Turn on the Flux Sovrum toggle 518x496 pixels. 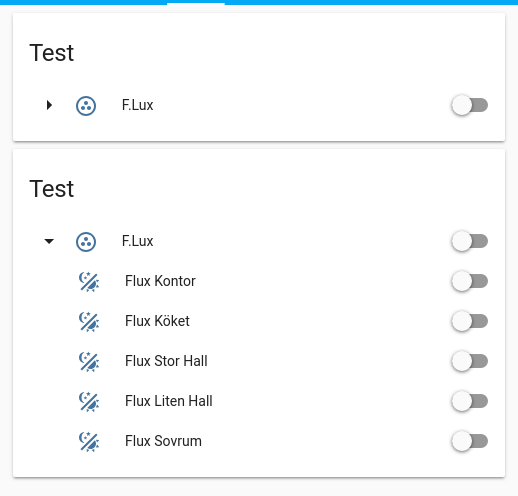click(x=470, y=441)
